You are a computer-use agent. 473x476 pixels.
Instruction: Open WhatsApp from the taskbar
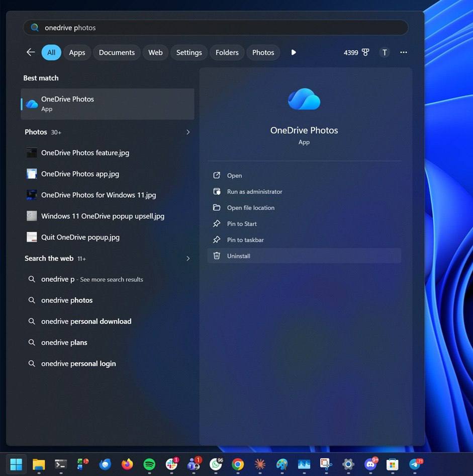(x=216, y=463)
